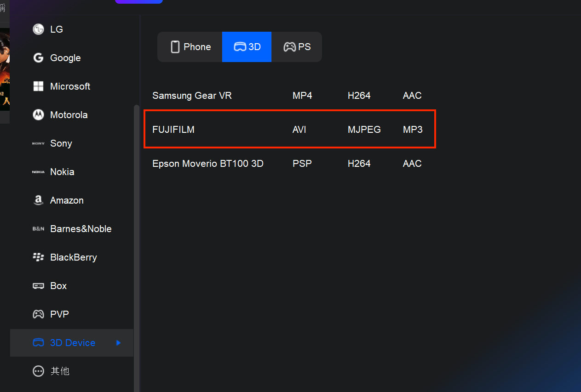Select the LG brand icon
Viewport: 581px width, 392px height.
38,29
